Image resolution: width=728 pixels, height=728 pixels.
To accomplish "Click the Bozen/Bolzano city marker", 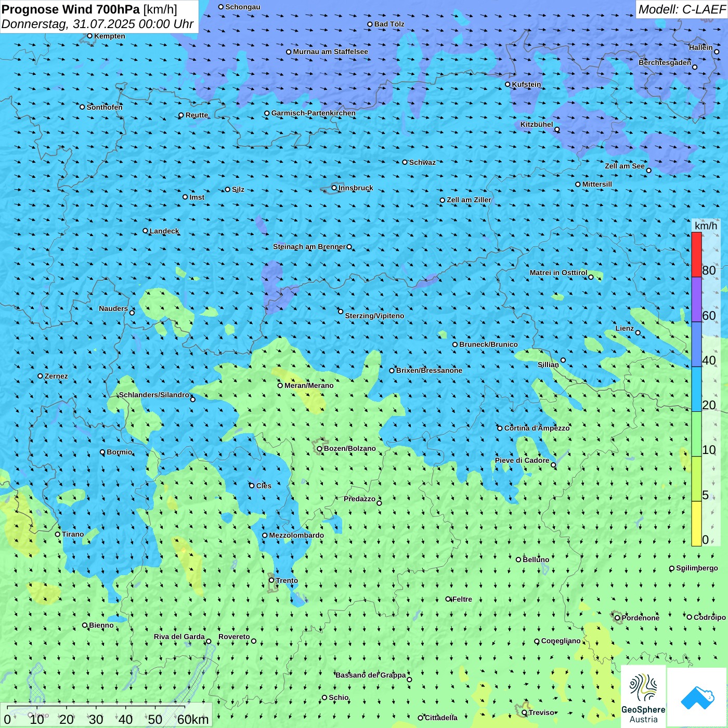I will (x=320, y=449).
